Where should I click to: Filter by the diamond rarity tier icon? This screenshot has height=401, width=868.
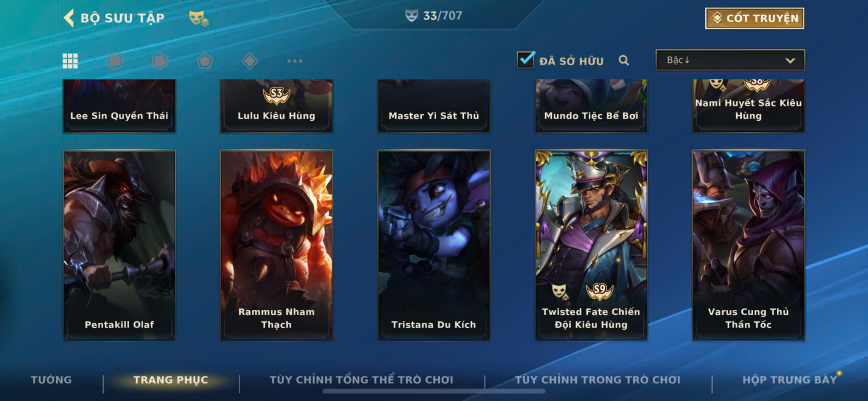[249, 61]
